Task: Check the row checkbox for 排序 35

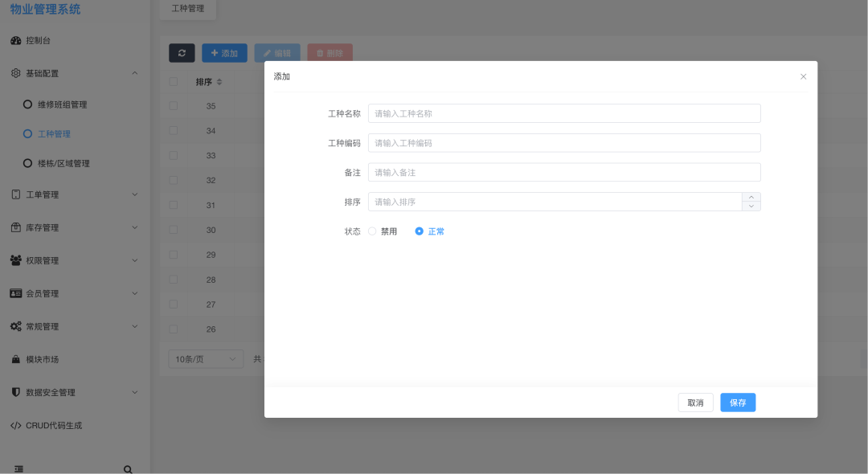Action: pyautogui.click(x=174, y=105)
